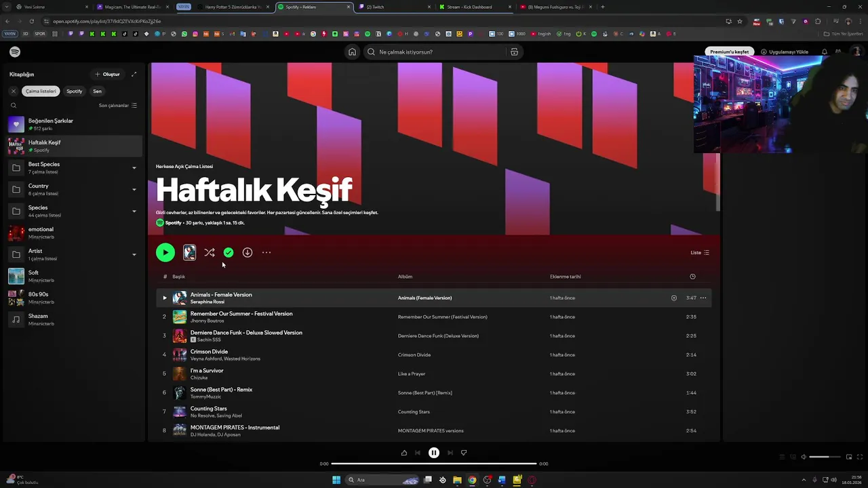The image size is (868, 488).
Task: Dislike the current track with thumbs-down
Action: (464, 453)
